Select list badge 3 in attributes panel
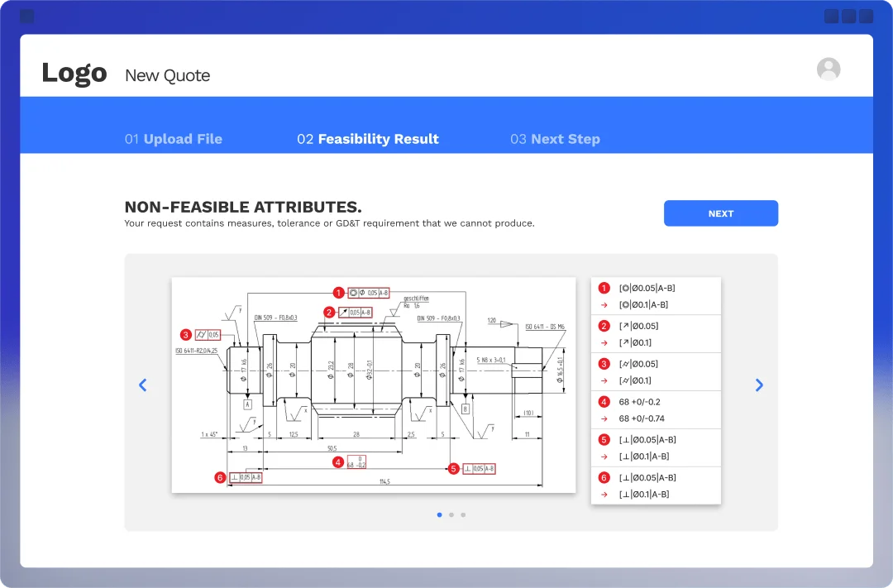The height and width of the screenshot is (588, 893). [x=604, y=364]
